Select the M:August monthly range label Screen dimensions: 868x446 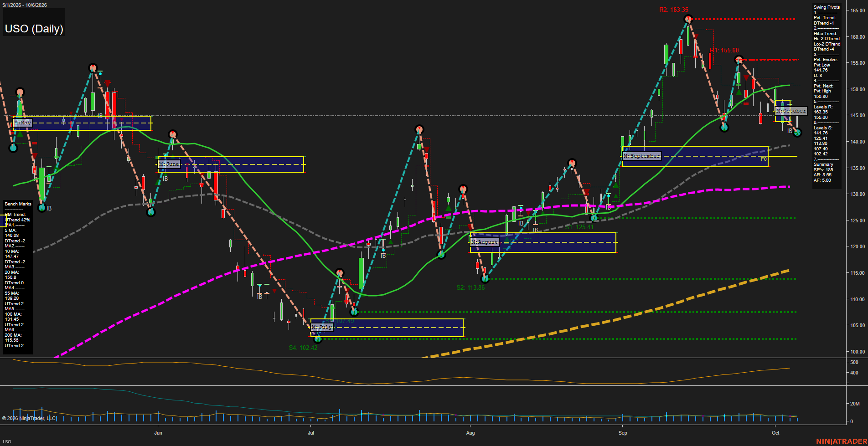[x=485, y=242]
